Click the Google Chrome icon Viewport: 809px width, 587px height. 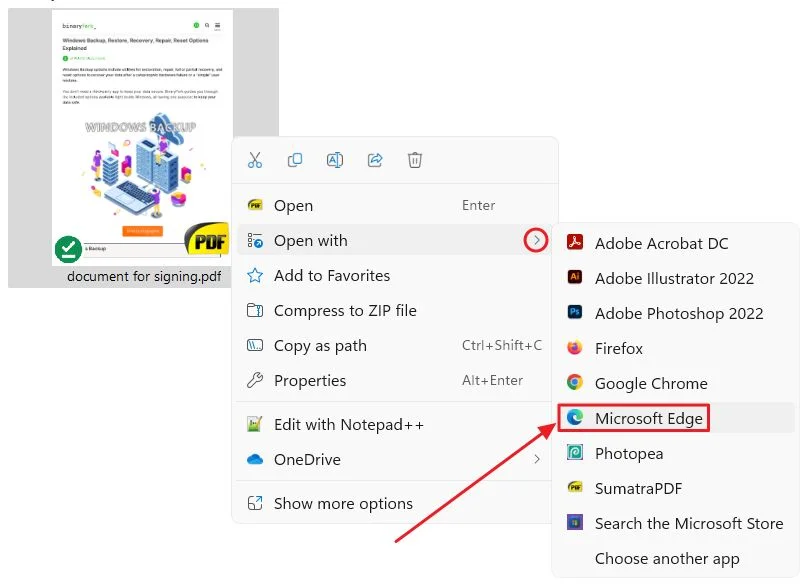tap(575, 382)
